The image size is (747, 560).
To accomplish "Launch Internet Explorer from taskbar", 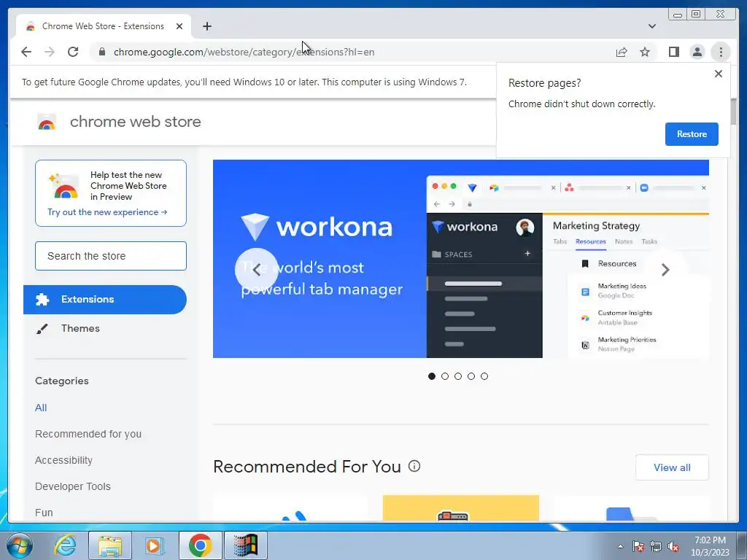I will point(64,545).
